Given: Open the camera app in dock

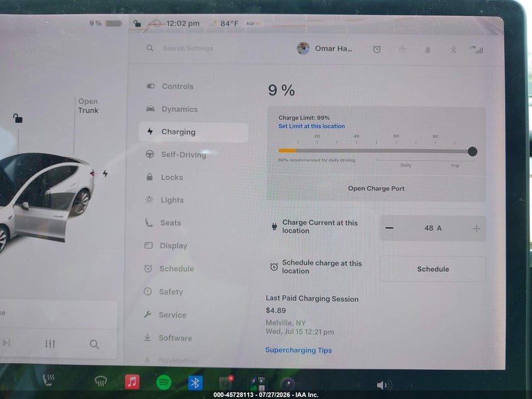Looking at the screenshot, I should tap(288, 384).
